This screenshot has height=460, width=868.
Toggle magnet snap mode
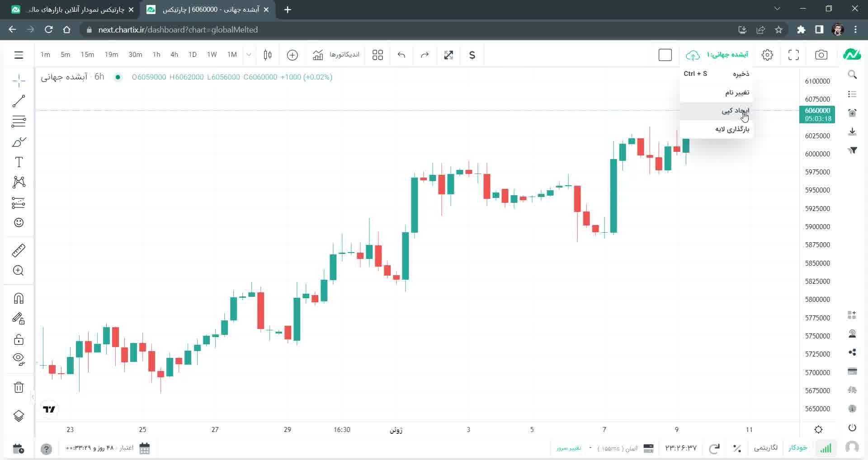point(19,298)
